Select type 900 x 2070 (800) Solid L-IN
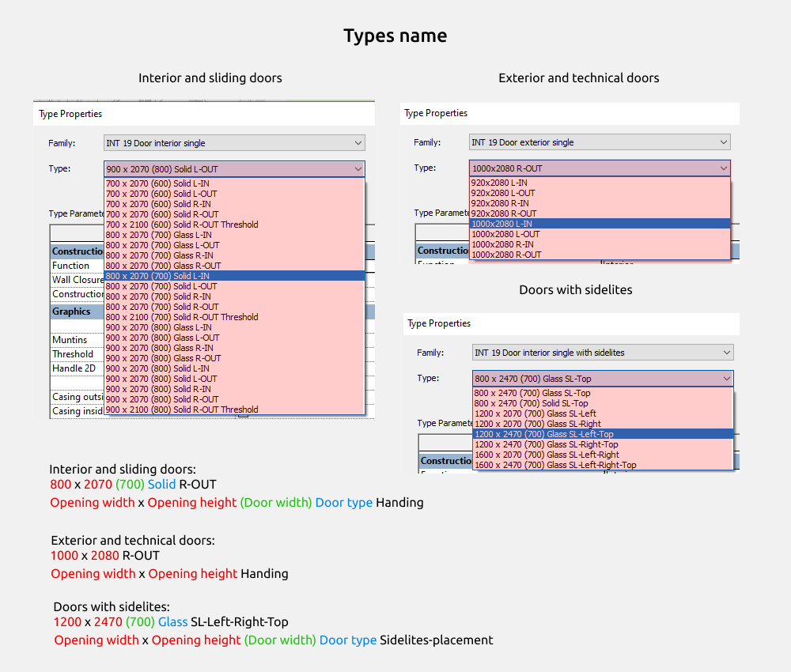Image resolution: width=791 pixels, height=672 pixels. pyautogui.click(x=234, y=368)
